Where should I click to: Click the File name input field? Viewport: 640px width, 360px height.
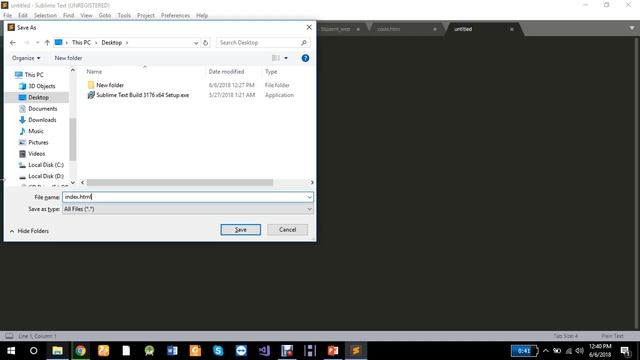pyautogui.click(x=184, y=197)
